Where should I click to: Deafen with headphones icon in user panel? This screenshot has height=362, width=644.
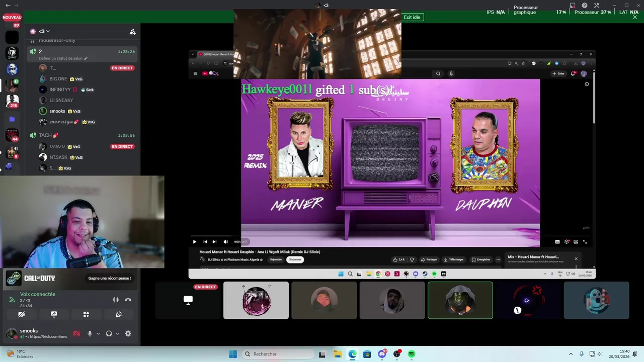109,333
